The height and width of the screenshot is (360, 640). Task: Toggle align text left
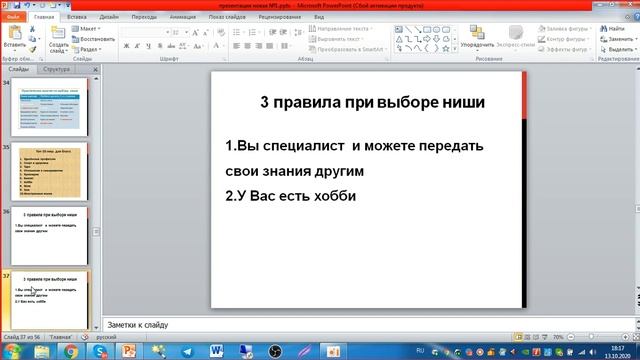click(x=236, y=46)
